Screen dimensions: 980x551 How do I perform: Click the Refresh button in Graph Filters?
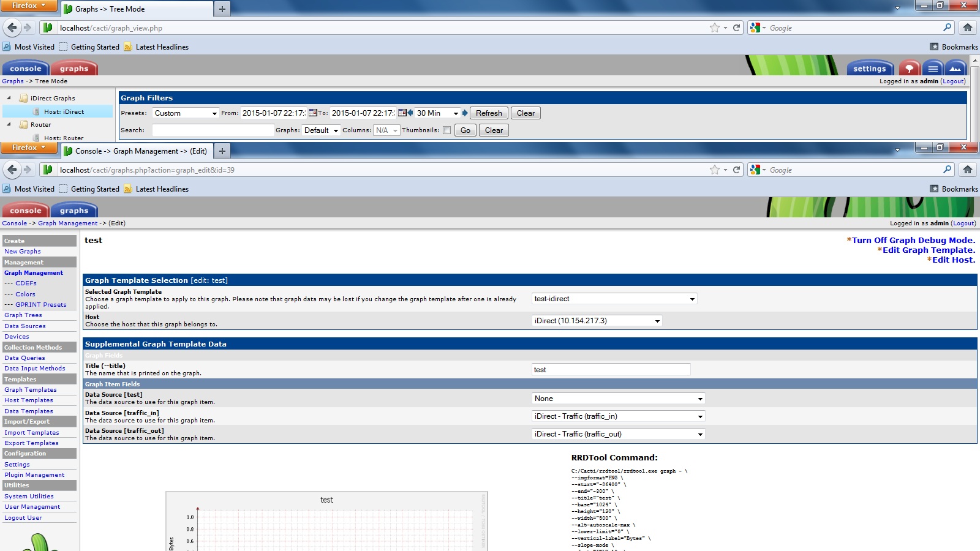[x=489, y=113]
